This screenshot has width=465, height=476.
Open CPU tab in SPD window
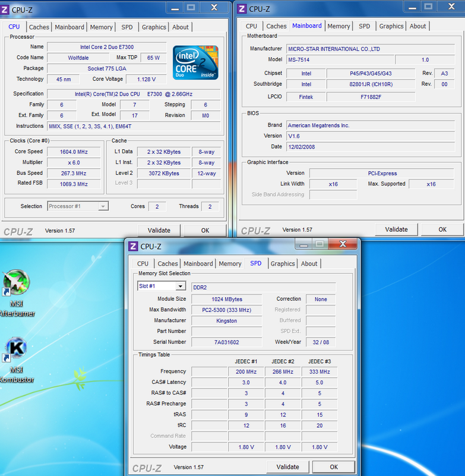point(143,263)
